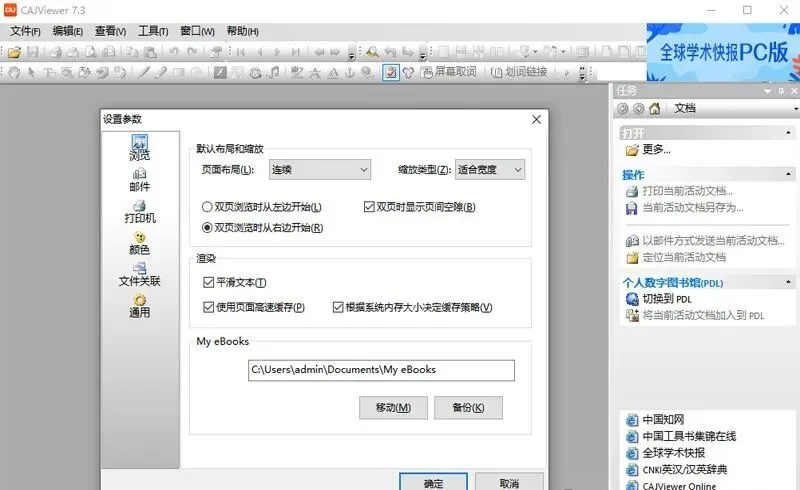
Task: Toggle the 平滑文本 checkbox
Action: 235,282
